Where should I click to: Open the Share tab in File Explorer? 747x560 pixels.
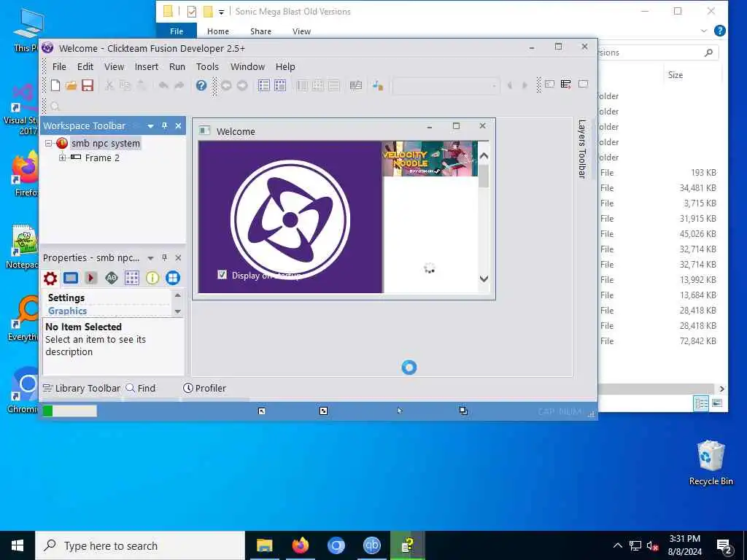pos(260,31)
